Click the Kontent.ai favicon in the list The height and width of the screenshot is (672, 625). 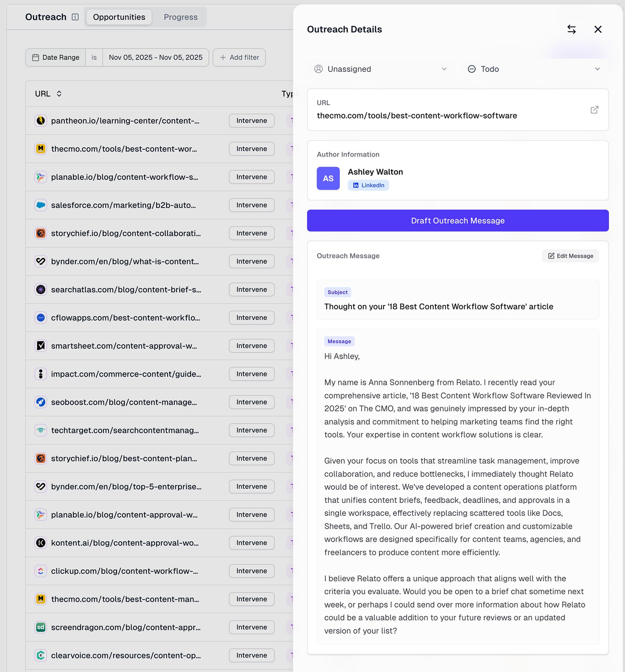41,543
